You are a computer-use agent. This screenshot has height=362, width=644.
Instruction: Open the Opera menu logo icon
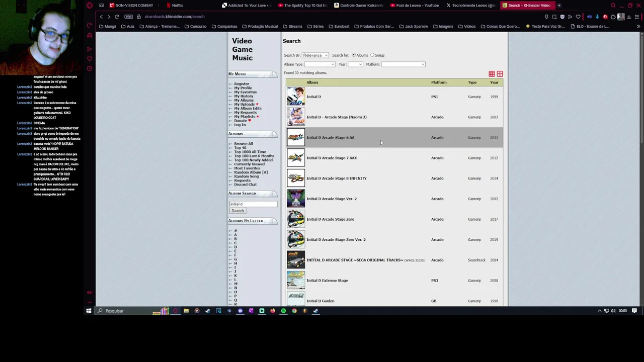click(x=90, y=6)
